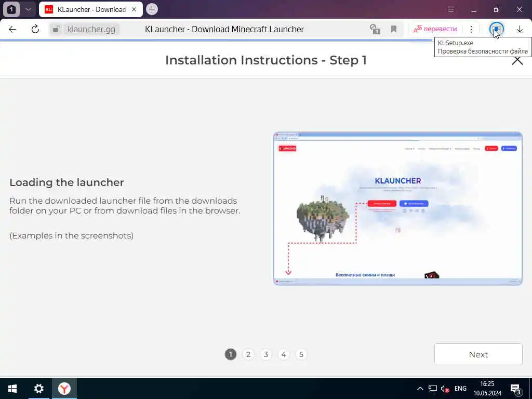Open the Windows Start menu
This screenshot has height=399, width=532.
[12, 389]
